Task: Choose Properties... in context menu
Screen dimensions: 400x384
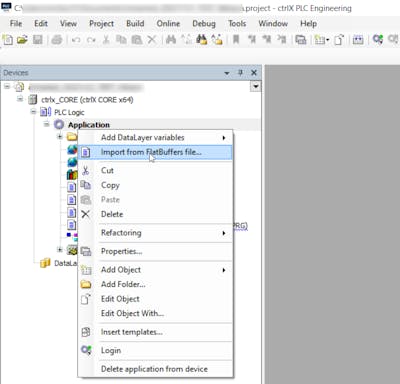Action: point(155,251)
